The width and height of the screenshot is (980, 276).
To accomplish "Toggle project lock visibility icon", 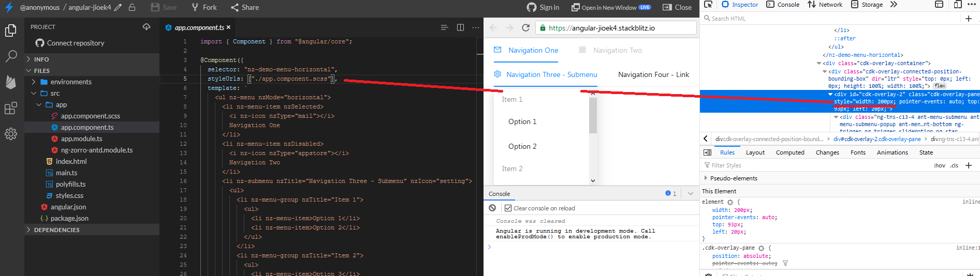I will tap(132, 7).
